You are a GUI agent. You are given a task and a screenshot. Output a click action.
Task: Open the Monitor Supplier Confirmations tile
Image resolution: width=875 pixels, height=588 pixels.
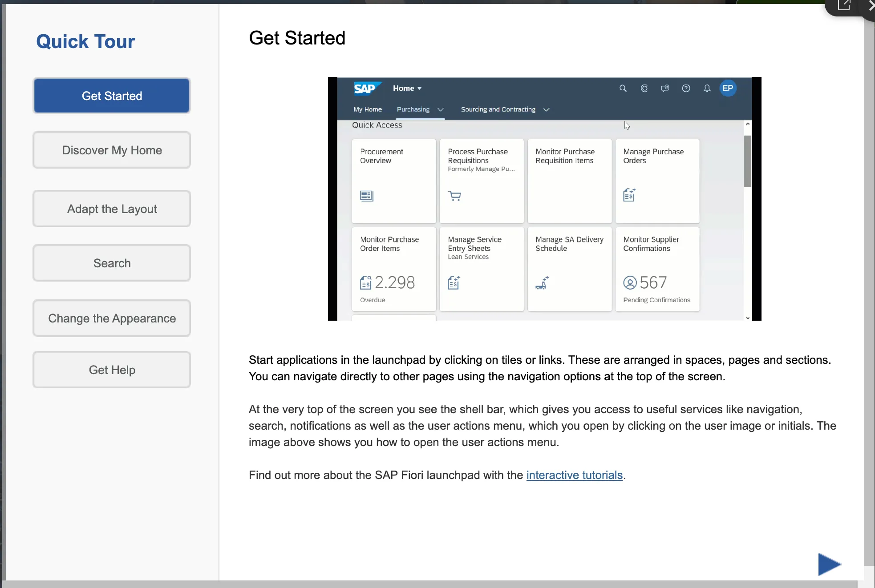coord(657,269)
